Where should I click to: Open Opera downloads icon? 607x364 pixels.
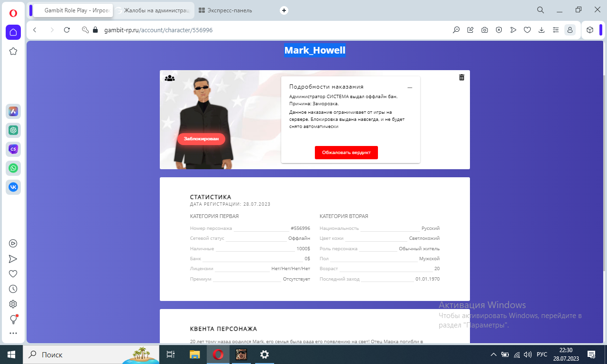[542, 30]
